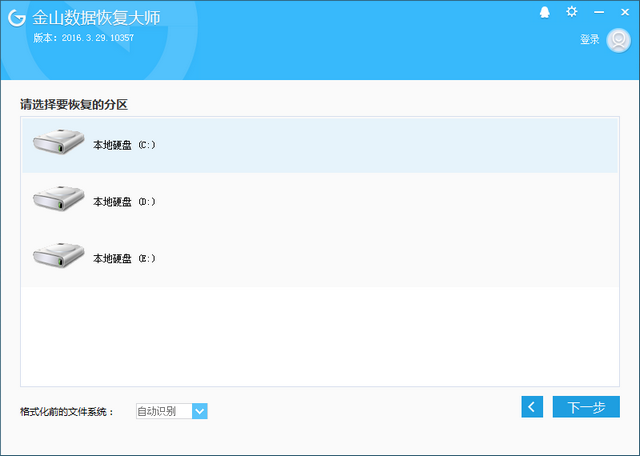Screen dimensions: 640x456
Task: Minimize the recovery window
Action: 599,12
